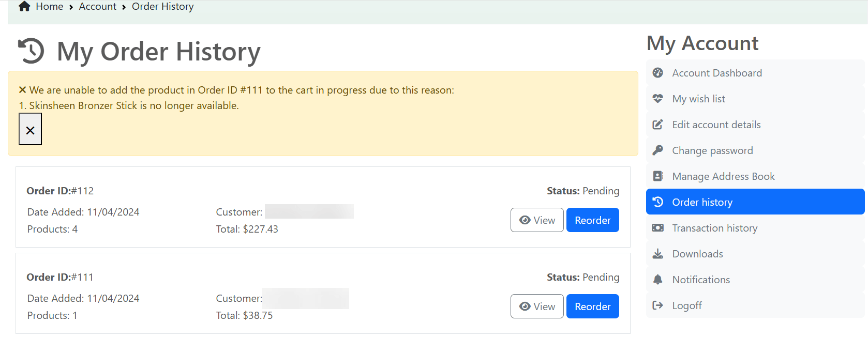The width and height of the screenshot is (868, 337).
Task: Open Order History breadcrumb link
Action: [x=162, y=7]
